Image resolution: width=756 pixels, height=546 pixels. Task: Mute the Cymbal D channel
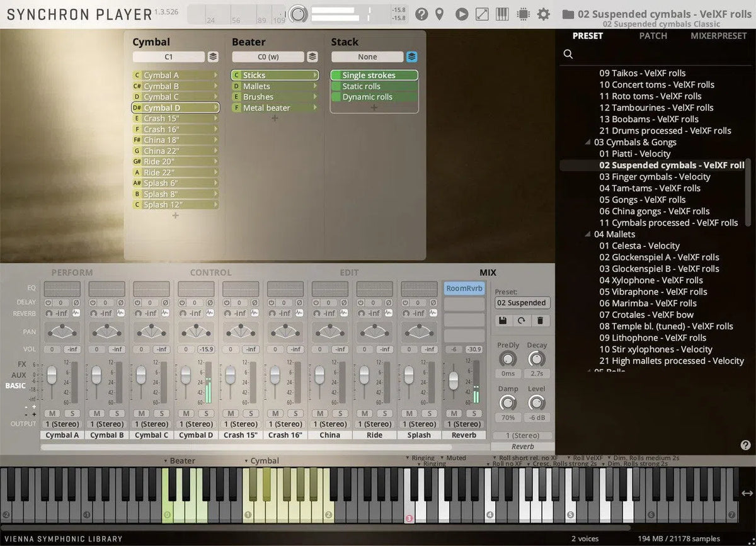pos(186,413)
